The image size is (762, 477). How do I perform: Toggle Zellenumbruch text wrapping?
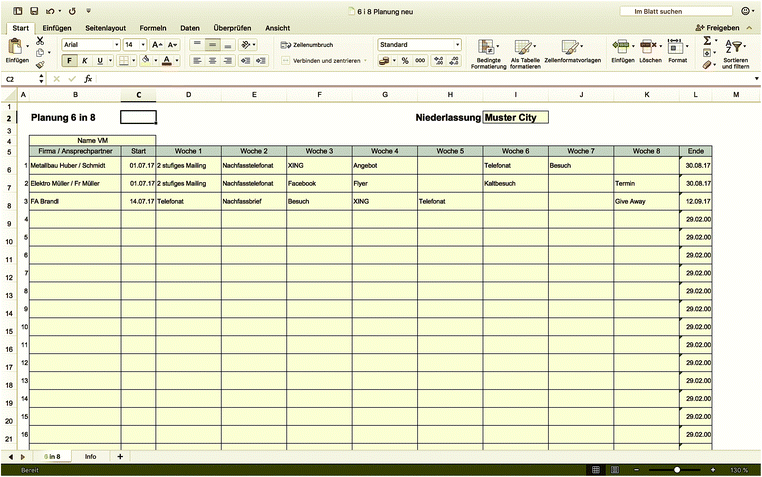pos(306,45)
